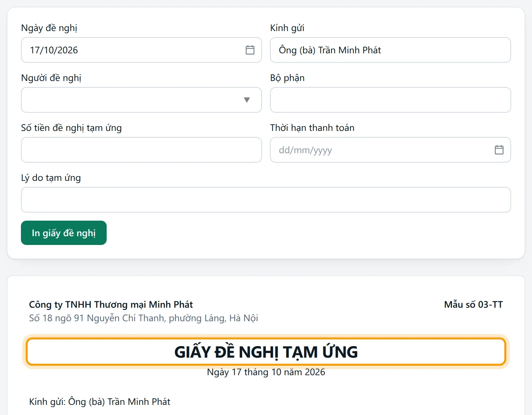Click the Kính gửi: Ông (bà) Trần Minh Phát line

click(x=100, y=402)
